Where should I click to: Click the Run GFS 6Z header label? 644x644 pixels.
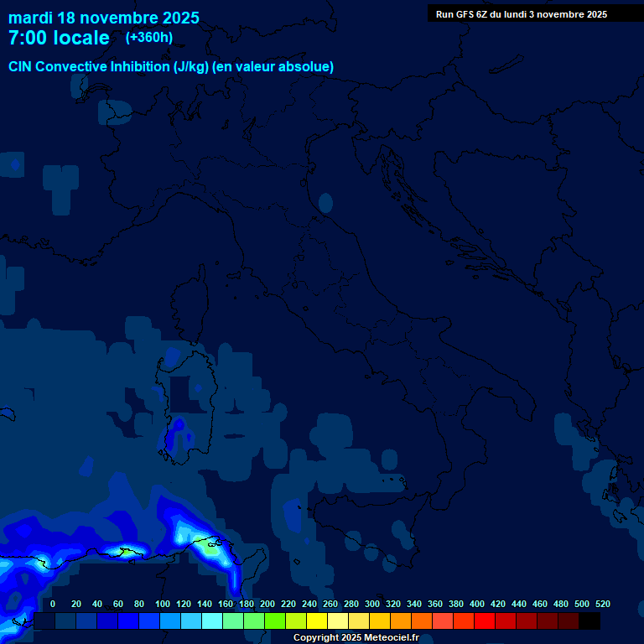click(522, 14)
